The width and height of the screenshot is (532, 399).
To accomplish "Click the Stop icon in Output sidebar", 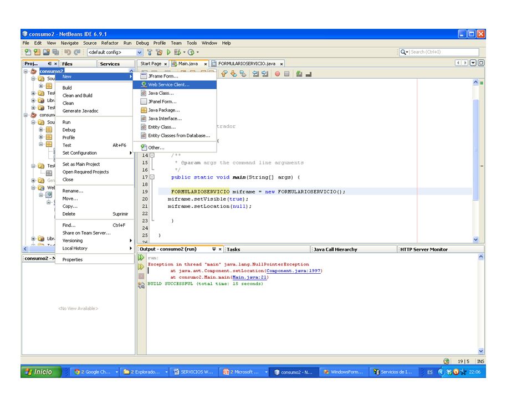I will click(141, 276).
